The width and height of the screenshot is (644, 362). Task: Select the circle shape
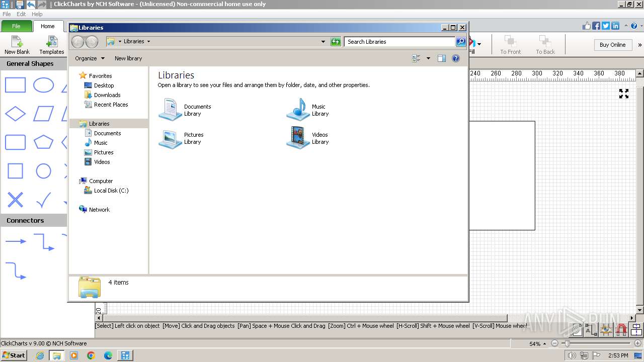(43, 171)
